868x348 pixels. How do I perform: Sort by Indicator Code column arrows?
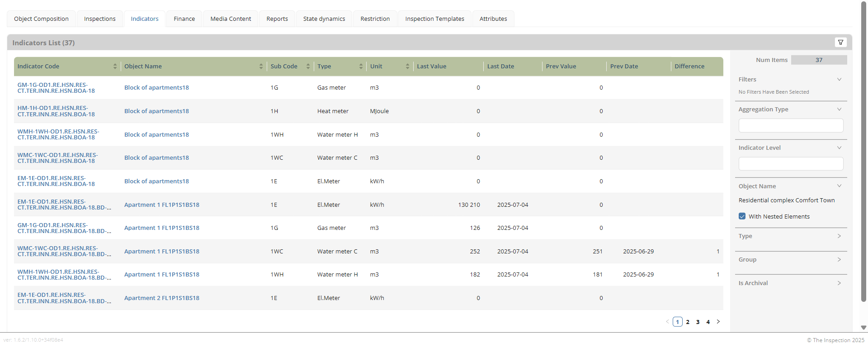click(x=115, y=67)
